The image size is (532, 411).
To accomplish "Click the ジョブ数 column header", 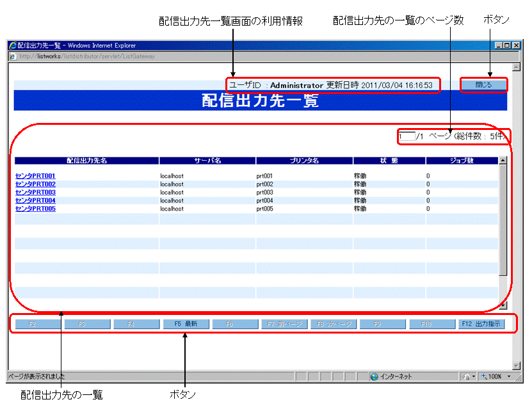I will [462, 161].
